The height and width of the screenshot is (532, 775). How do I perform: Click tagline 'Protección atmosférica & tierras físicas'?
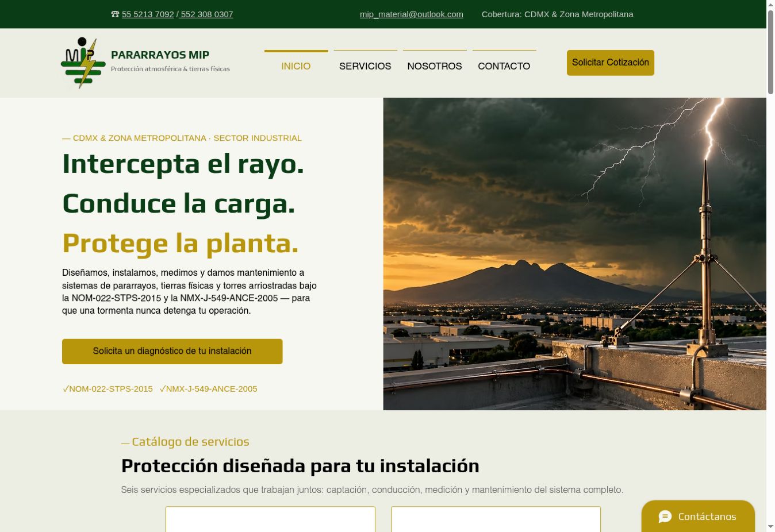pyautogui.click(x=170, y=69)
